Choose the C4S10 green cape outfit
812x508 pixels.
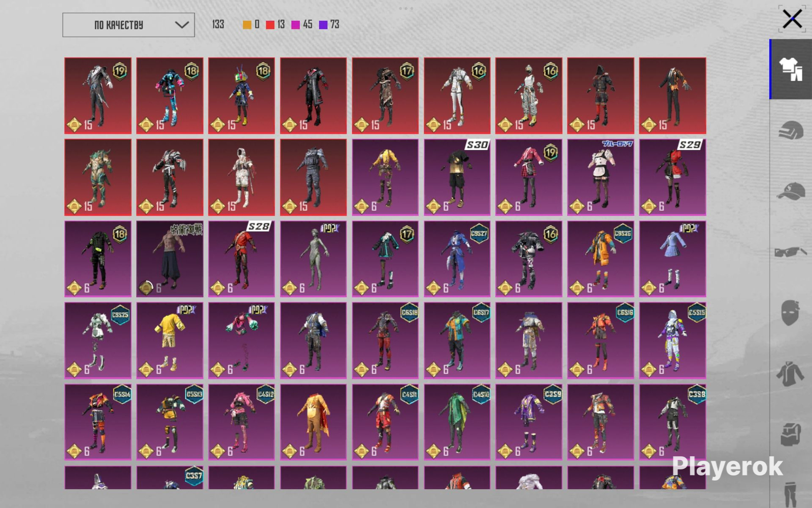coord(457,422)
